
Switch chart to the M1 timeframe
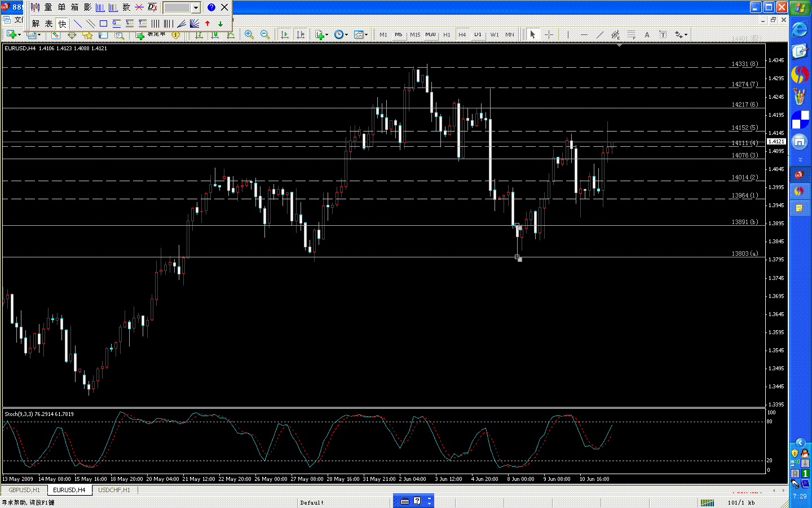click(x=383, y=34)
